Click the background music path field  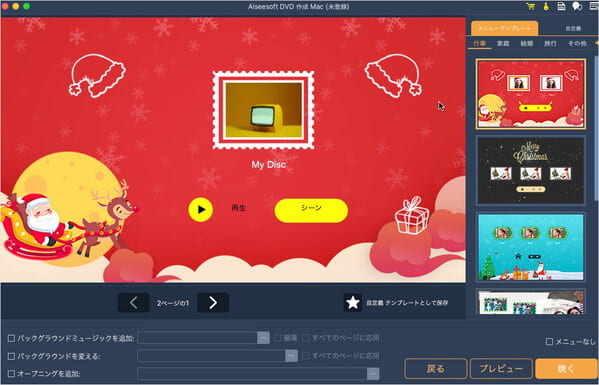[x=198, y=338]
